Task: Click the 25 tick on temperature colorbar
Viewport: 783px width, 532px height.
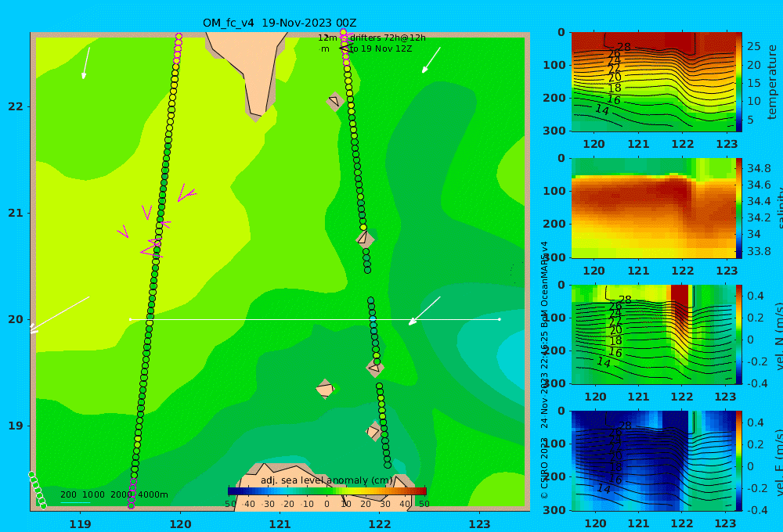Action: click(754, 46)
